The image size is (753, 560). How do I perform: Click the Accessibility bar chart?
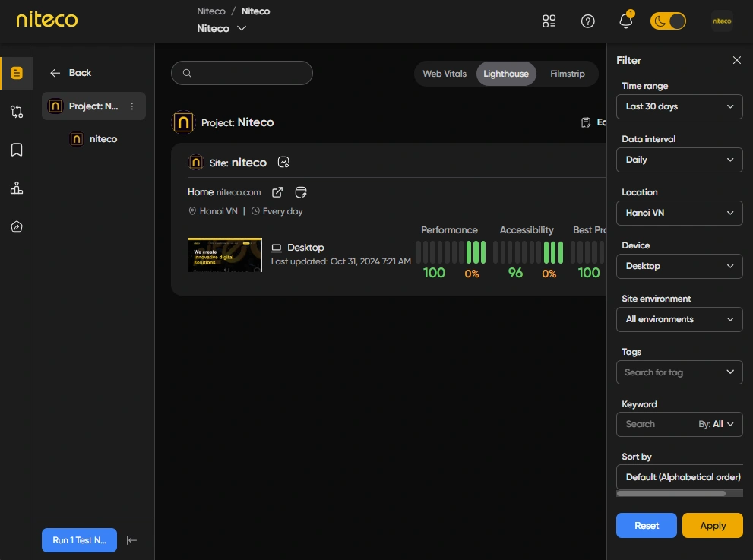[x=528, y=252]
